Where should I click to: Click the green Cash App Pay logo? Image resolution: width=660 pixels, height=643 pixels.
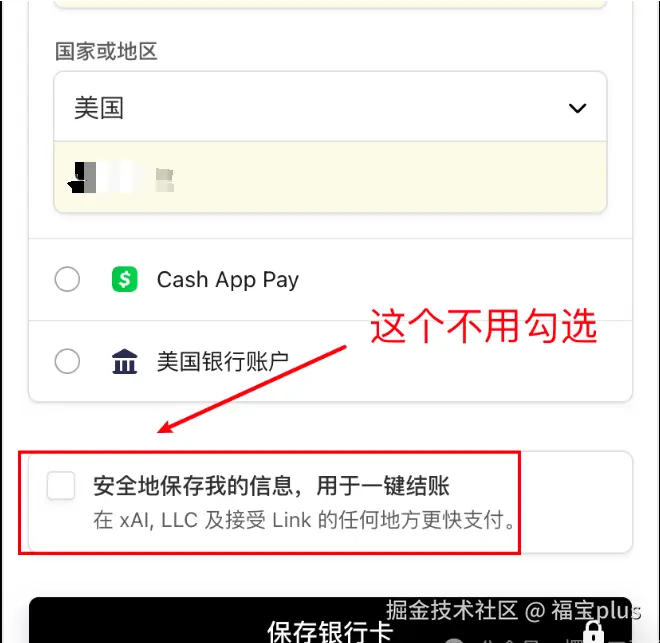125,279
